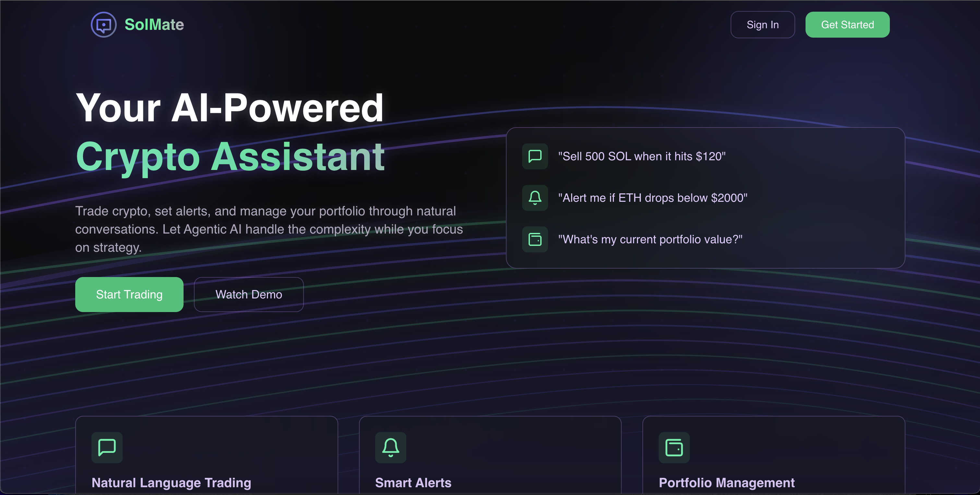
Task: Click the Smart Alerts bell icon
Action: pyautogui.click(x=390, y=447)
